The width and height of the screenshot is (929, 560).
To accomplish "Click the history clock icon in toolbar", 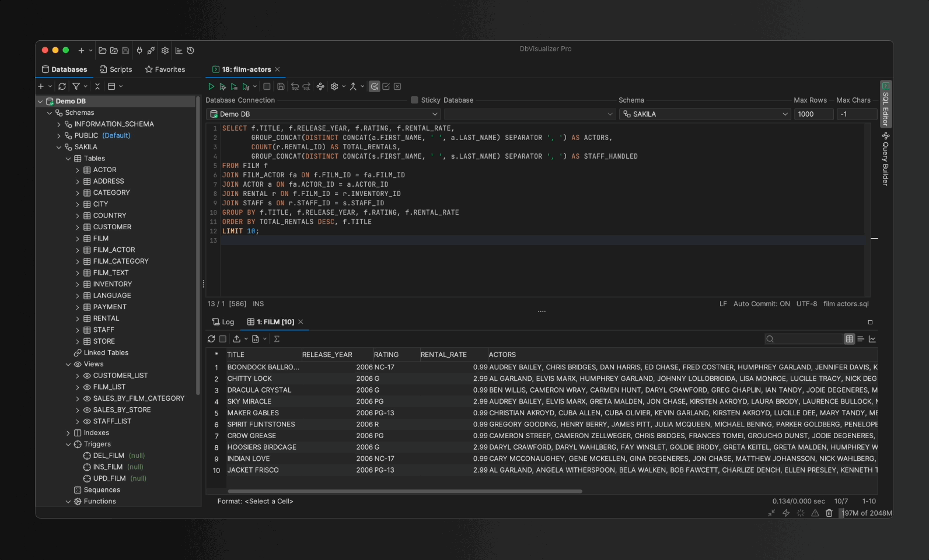I will 190,51.
